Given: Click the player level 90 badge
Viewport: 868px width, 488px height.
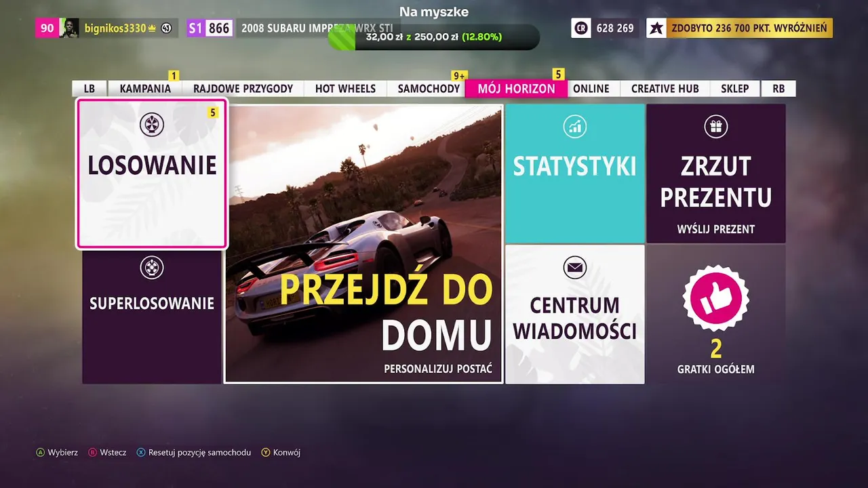Looking at the screenshot, I should pyautogui.click(x=47, y=28).
